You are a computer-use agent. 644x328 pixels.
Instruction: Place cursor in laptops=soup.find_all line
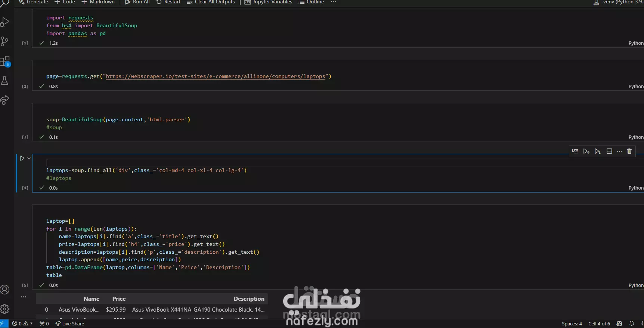coord(146,171)
